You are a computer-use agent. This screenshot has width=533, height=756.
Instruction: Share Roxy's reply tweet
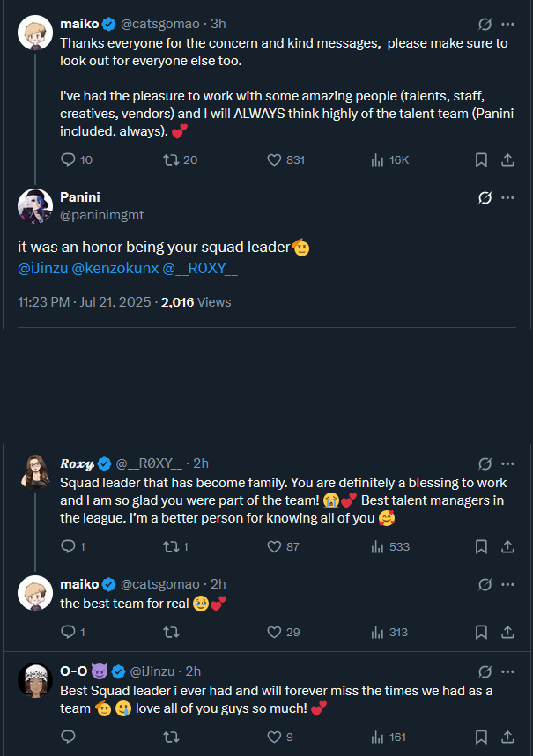(507, 546)
